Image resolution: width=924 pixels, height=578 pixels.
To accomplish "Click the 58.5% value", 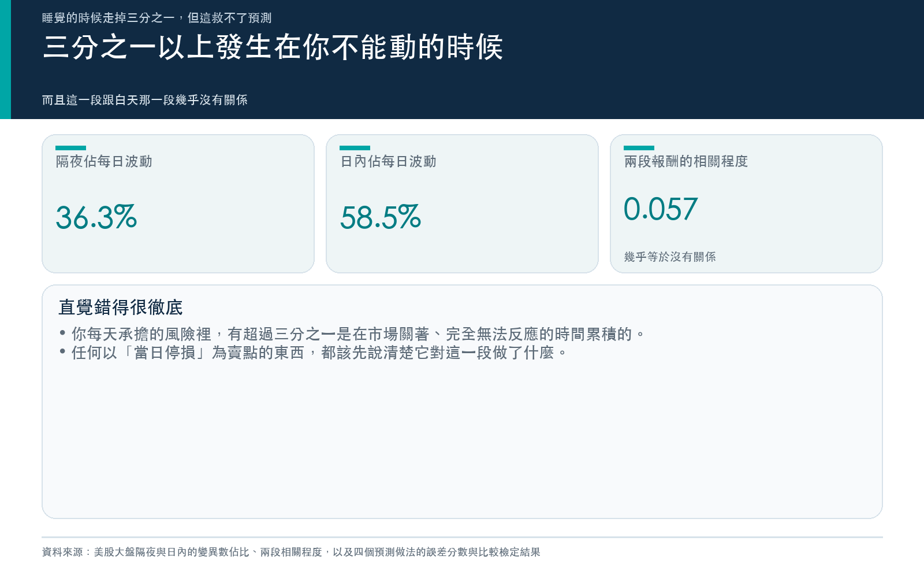I will point(381,217).
